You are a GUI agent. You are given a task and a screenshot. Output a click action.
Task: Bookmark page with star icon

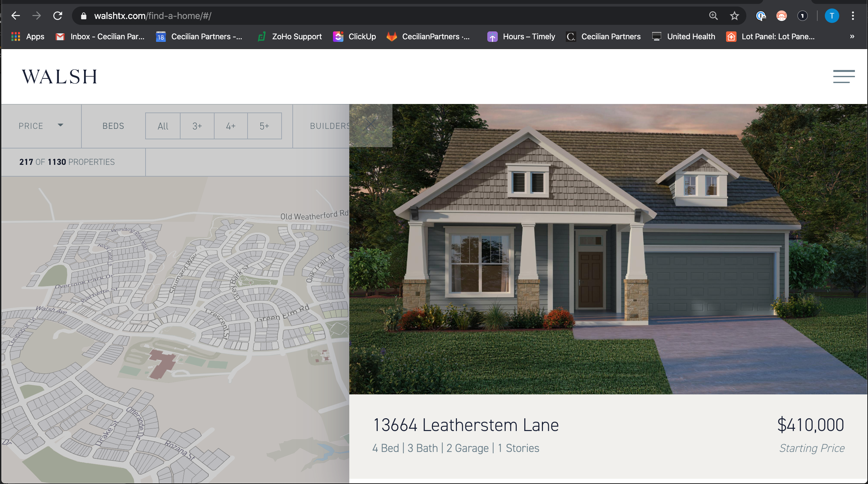(x=734, y=16)
